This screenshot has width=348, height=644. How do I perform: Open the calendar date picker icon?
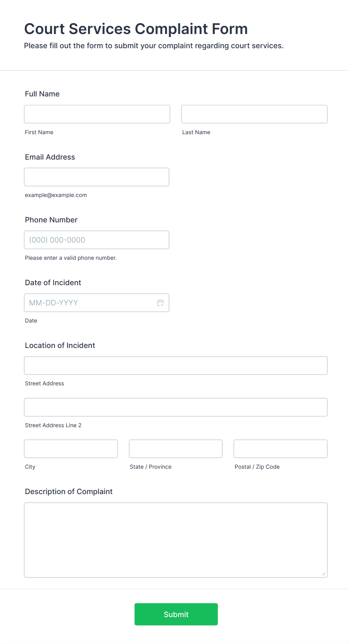pyautogui.click(x=161, y=303)
